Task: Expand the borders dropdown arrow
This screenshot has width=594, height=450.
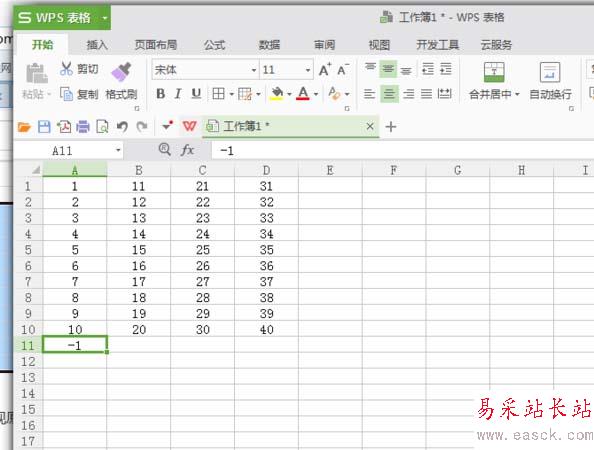Action: (x=231, y=94)
